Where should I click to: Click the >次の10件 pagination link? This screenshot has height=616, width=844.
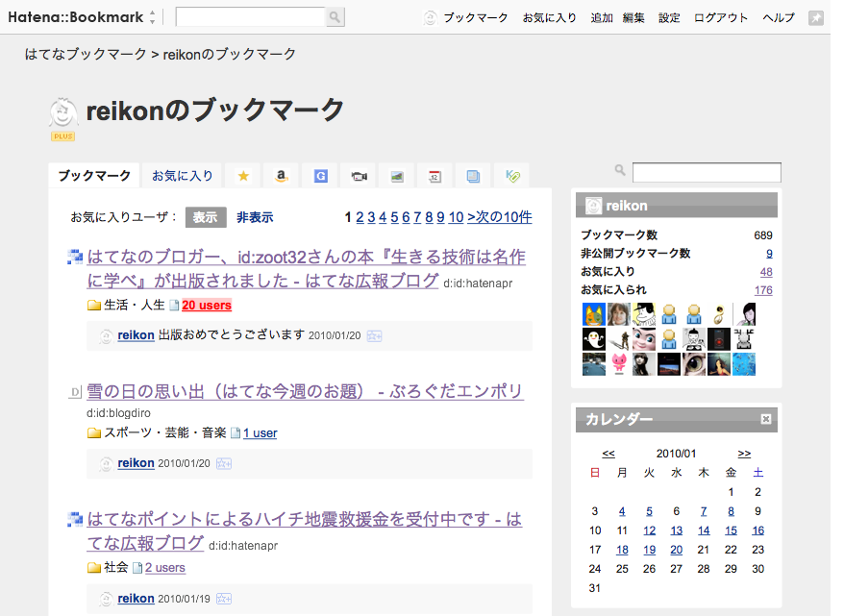click(500, 217)
